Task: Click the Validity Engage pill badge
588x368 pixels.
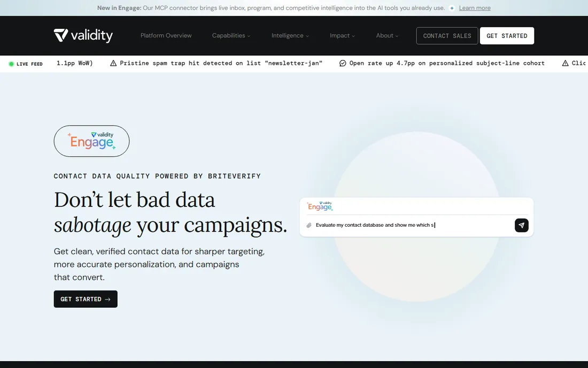Action: [91, 141]
